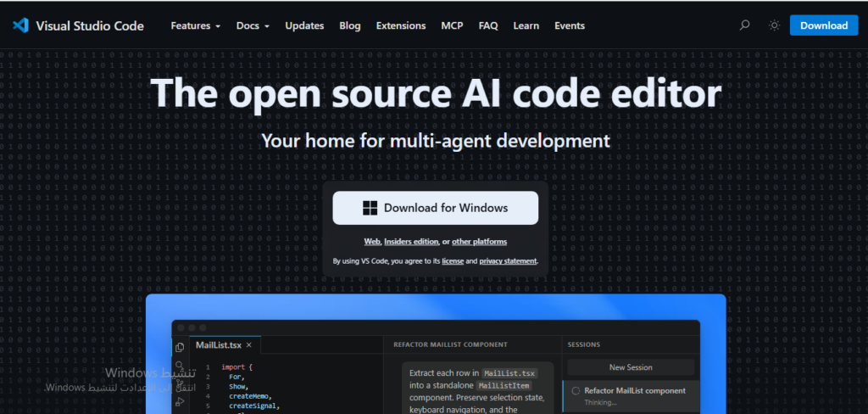Screen dimensions: 868x414
Task: Navigate to the Learn page
Action: tap(526, 25)
